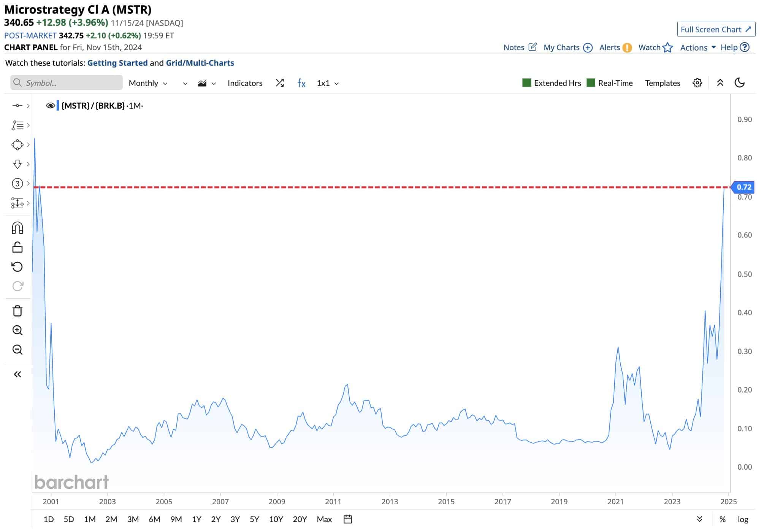Image resolution: width=764 pixels, height=532 pixels.
Task: Click the undo arrow in the sidebar
Action: [x=17, y=267]
